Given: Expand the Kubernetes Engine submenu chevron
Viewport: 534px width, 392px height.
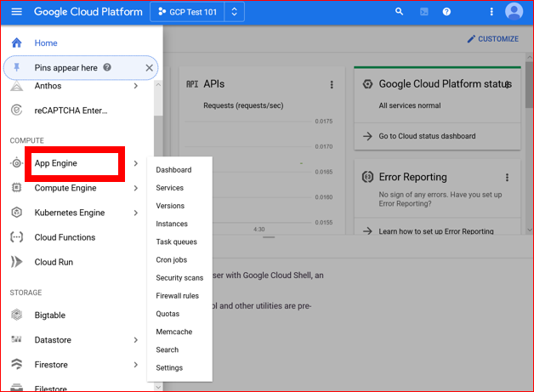Looking at the screenshot, I should [136, 213].
